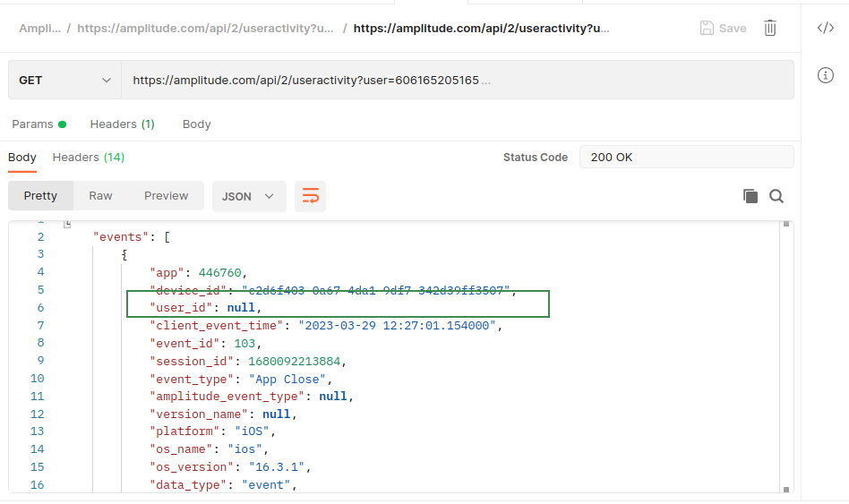Image resolution: width=849 pixels, height=504 pixels.
Task: Click the device_id value string
Action: coord(376,290)
